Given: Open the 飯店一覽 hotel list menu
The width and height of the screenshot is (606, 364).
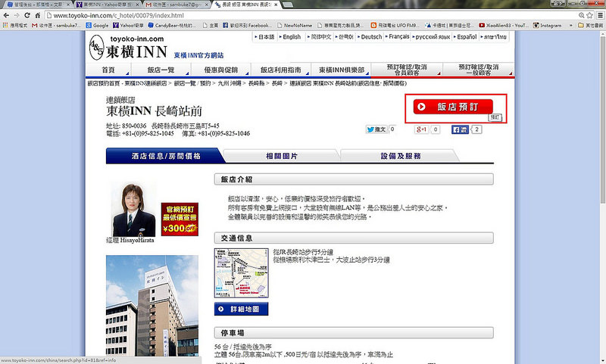Looking at the screenshot, I should [161, 70].
